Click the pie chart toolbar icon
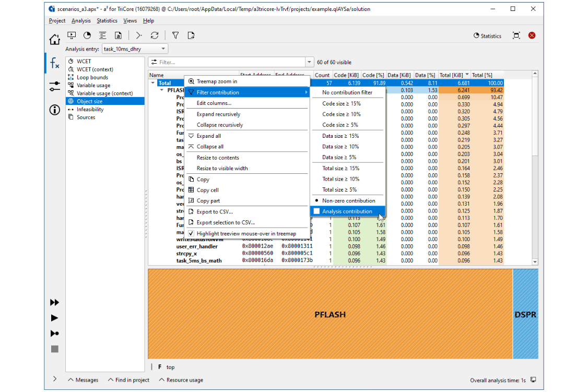Image resolution: width=588 pixels, height=392 pixels. tap(87, 35)
